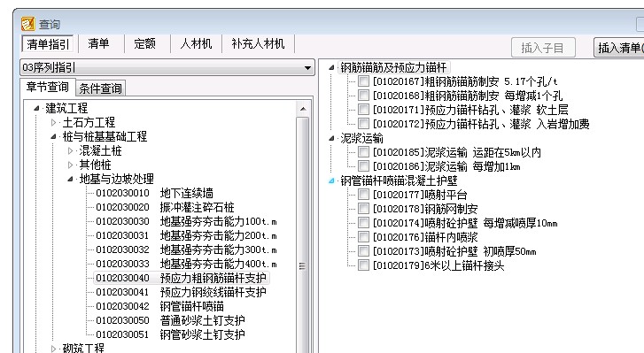Image resolution: width=644 pixels, height=353 pixels.
Task: Click the 查询 window title icon
Action: point(28,24)
